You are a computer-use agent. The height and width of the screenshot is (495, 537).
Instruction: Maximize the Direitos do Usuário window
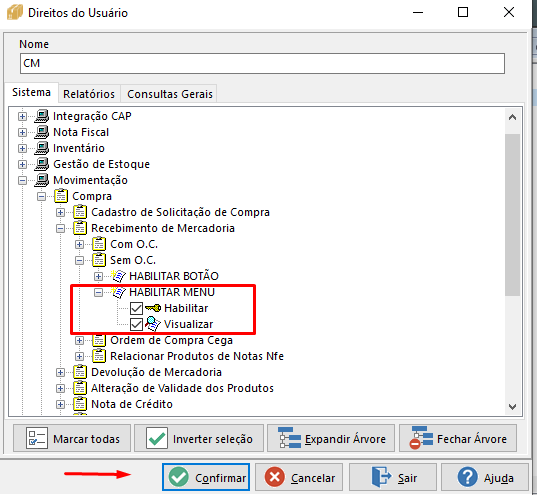pos(463,12)
